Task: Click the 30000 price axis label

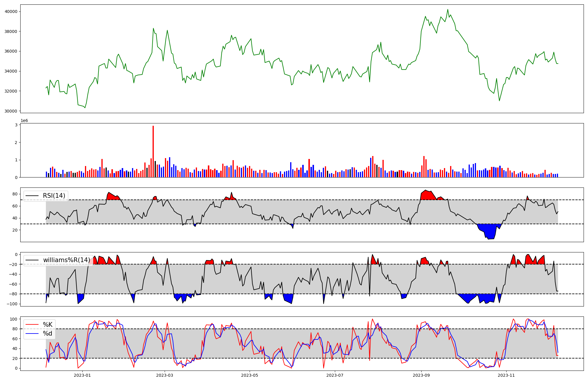Action: (x=11, y=111)
